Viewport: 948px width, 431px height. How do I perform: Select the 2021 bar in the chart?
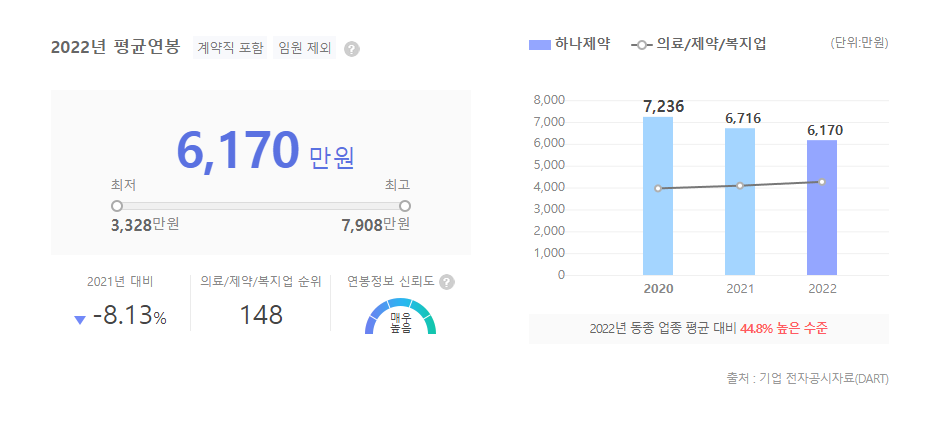(740, 201)
